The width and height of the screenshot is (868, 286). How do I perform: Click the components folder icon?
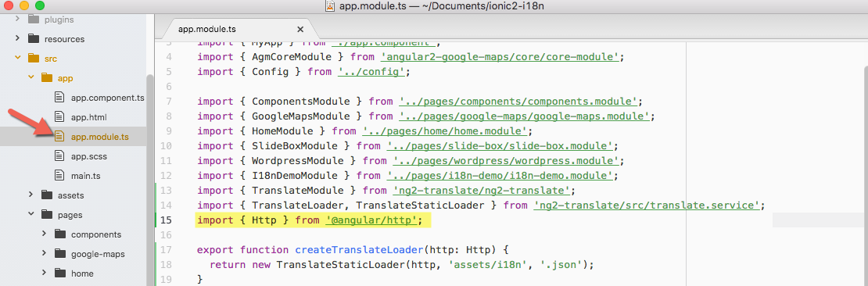pos(60,234)
